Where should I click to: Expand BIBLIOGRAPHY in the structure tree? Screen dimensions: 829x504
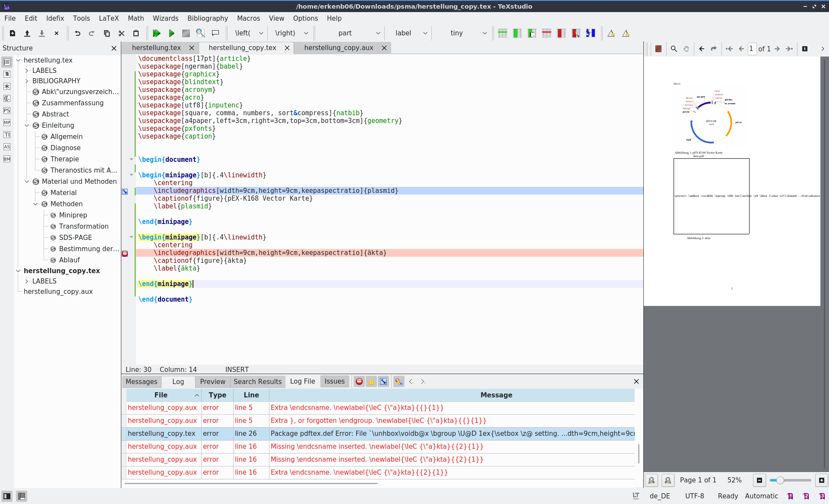[27, 81]
